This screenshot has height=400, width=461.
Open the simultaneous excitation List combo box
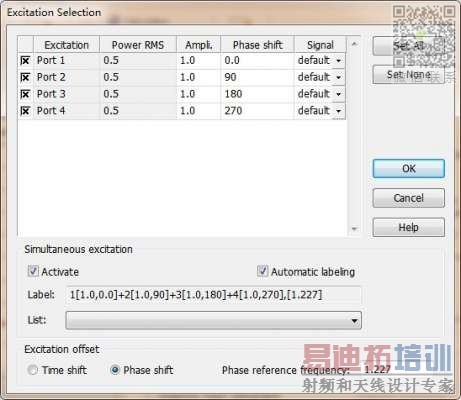[x=214, y=320]
